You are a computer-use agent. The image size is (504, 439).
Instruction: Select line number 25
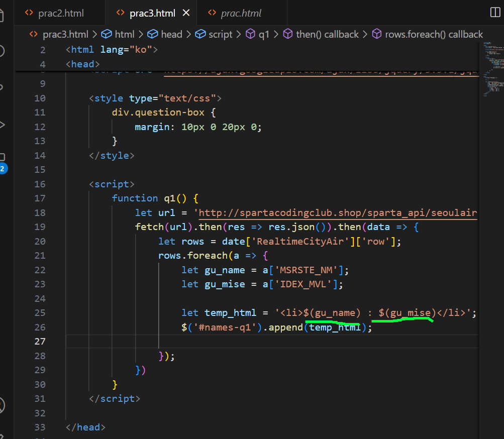(x=40, y=313)
